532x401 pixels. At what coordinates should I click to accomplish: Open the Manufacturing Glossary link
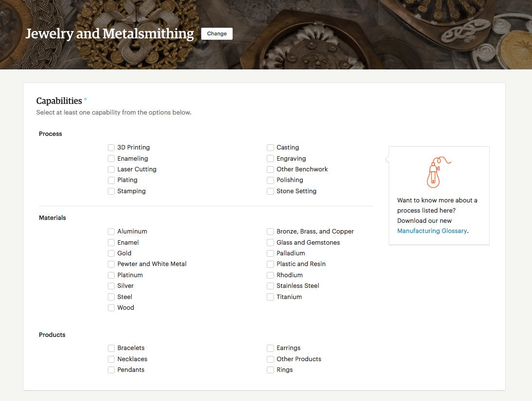point(431,231)
